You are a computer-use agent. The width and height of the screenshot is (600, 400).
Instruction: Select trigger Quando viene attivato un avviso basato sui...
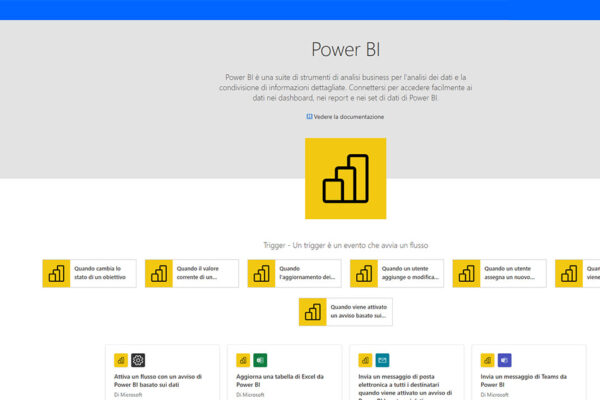[346, 312]
